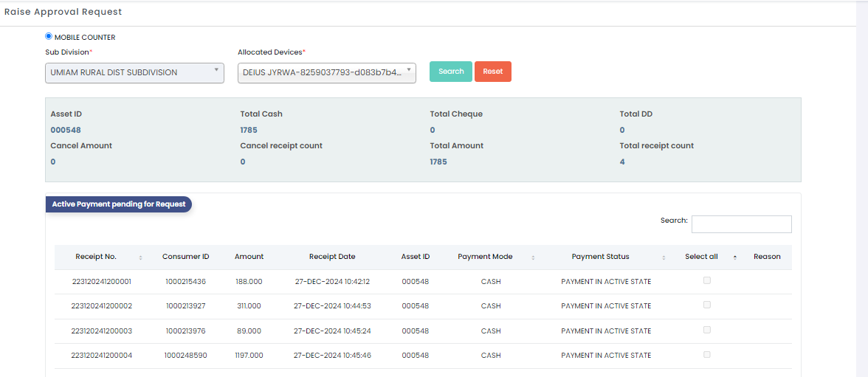The height and width of the screenshot is (377, 868).
Task: Click receipt number 223120241200003
Action: (102, 331)
